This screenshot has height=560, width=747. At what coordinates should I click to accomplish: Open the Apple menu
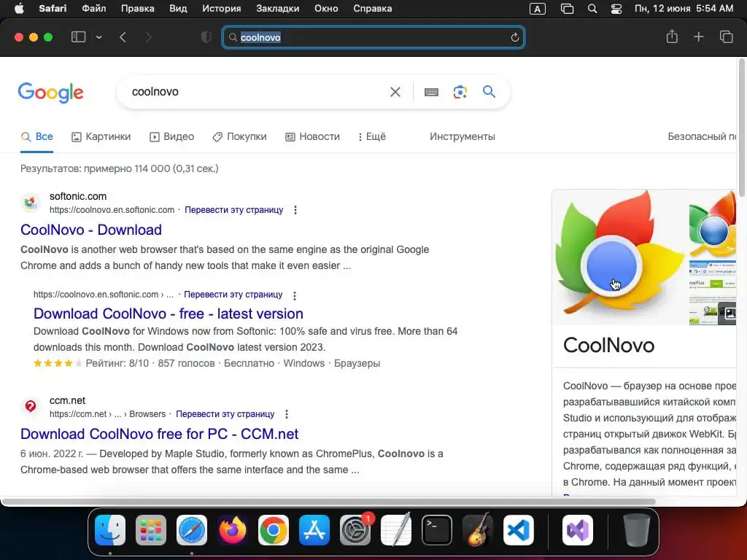click(19, 9)
